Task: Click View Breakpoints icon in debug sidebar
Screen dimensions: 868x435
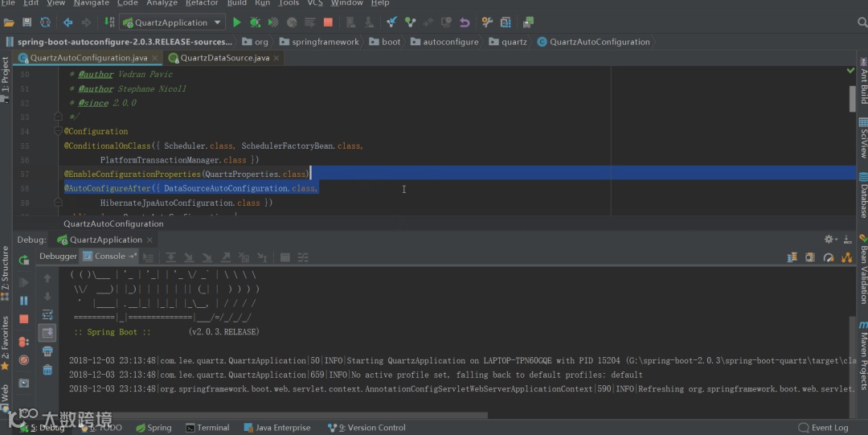Action: pos(24,342)
